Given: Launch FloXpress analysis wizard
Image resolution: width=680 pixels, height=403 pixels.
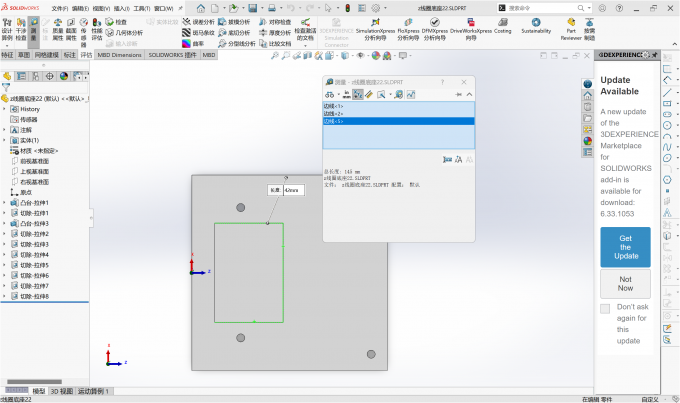Looking at the screenshot, I should point(408,29).
